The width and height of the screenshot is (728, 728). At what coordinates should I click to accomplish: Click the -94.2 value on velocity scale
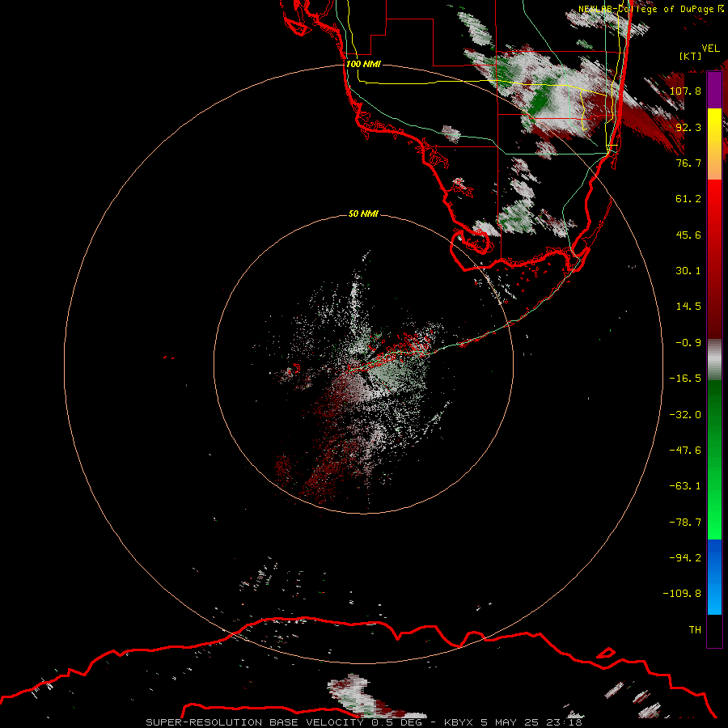click(x=685, y=558)
